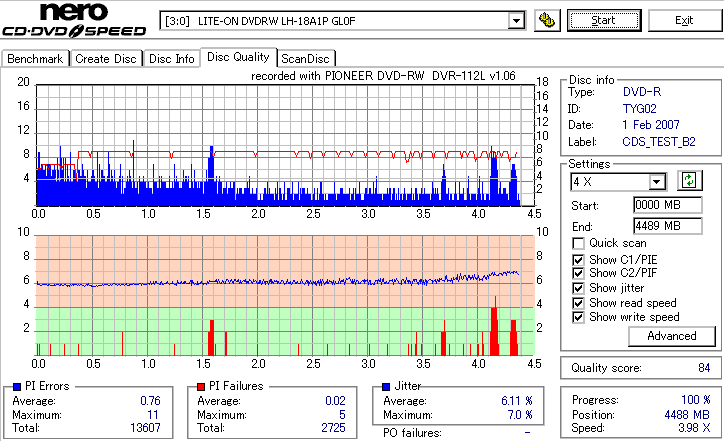The image size is (724, 441).
Task: Click Jitter maximum 7.0 %
Action: click(520, 415)
